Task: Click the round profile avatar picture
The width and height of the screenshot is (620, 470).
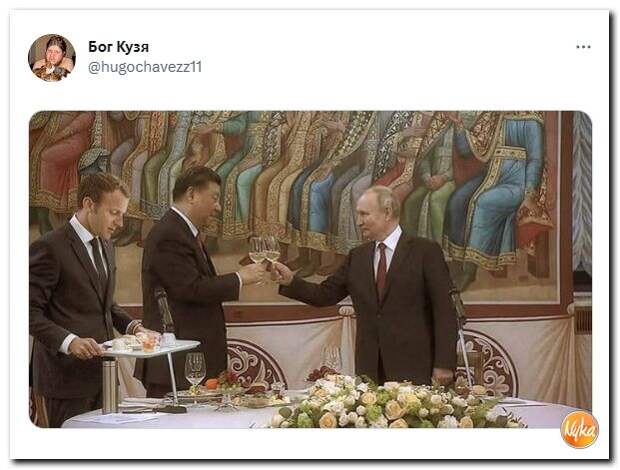Action: (x=52, y=58)
